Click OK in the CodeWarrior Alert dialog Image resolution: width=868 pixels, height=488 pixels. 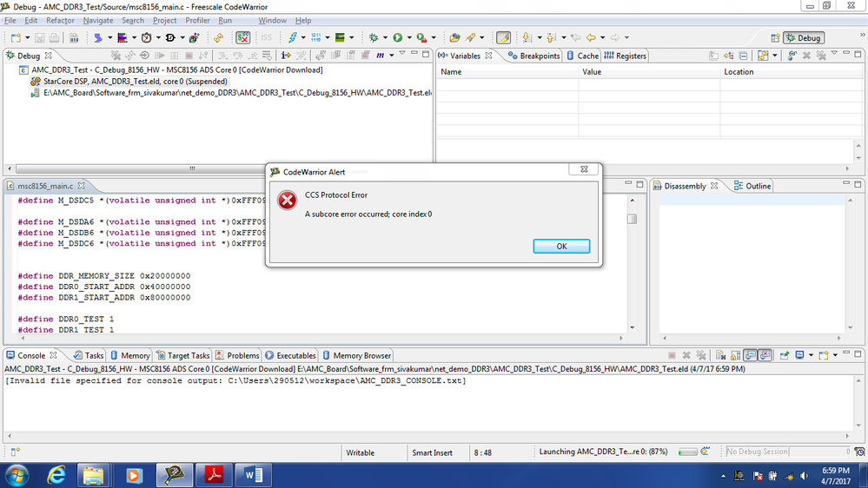point(561,247)
